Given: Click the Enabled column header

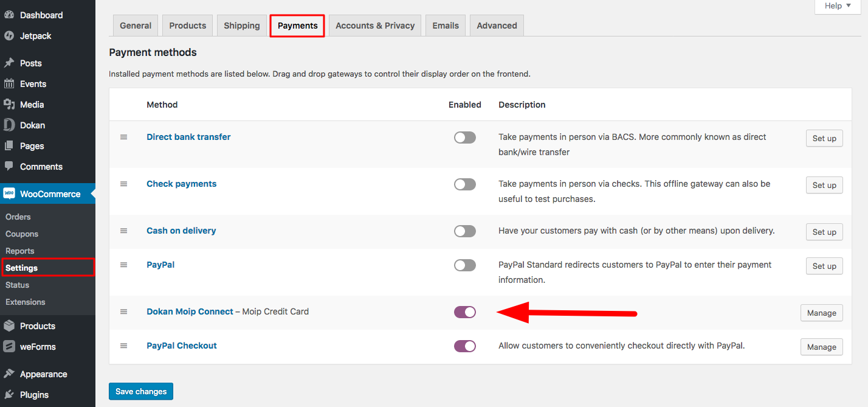Looking at the screenshot, I should (x=465, y=105).
